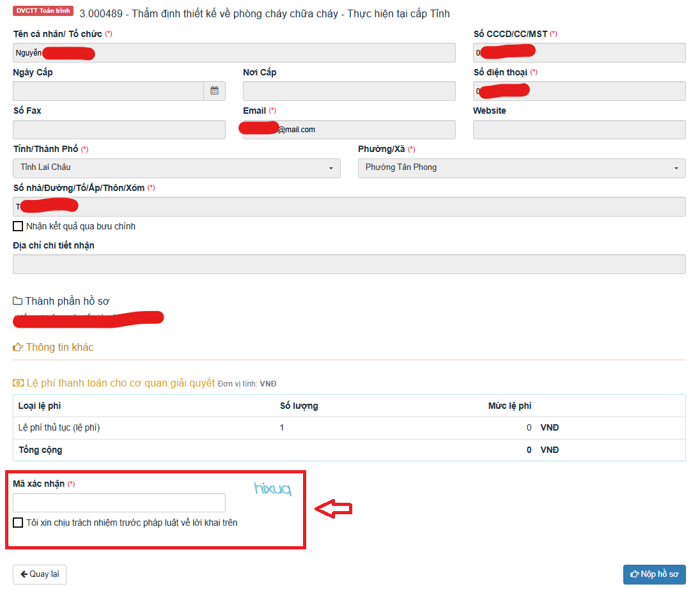Click the hand icon beside Thông tin khác
The width and height of the screenshot is (700, 589).
click(x=18, y=348)
